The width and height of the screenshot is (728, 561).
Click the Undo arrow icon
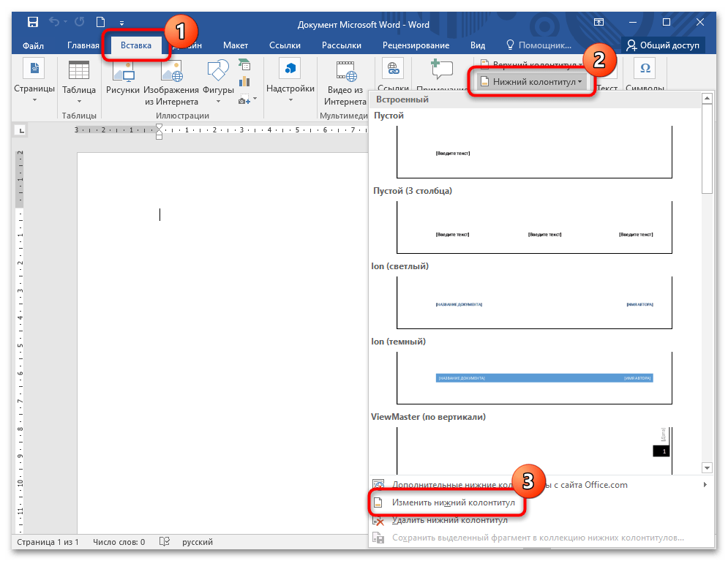(55, 22)
